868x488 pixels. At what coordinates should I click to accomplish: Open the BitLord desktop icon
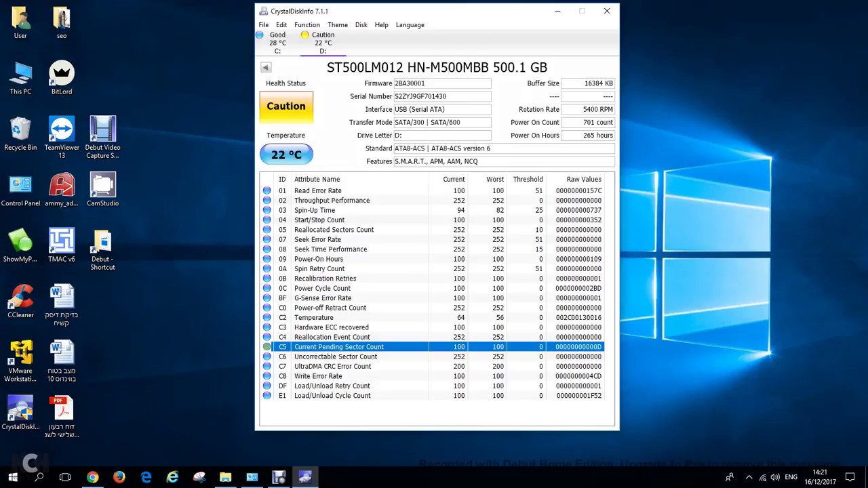pos(62,78)
